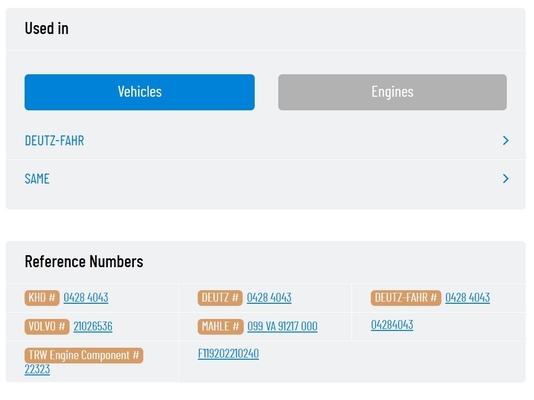
Task: Open TRW reference number 22323
Action: tap(37, 369)
